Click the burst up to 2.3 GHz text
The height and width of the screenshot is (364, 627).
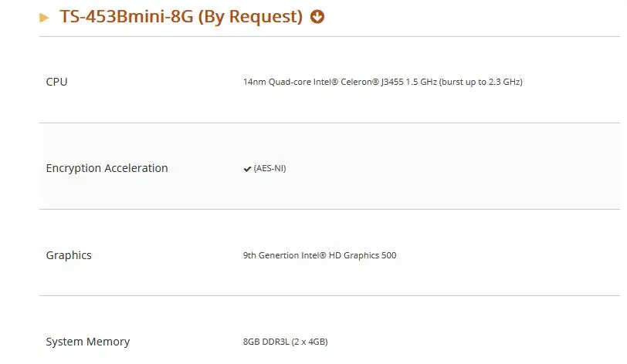click(480, 82)
